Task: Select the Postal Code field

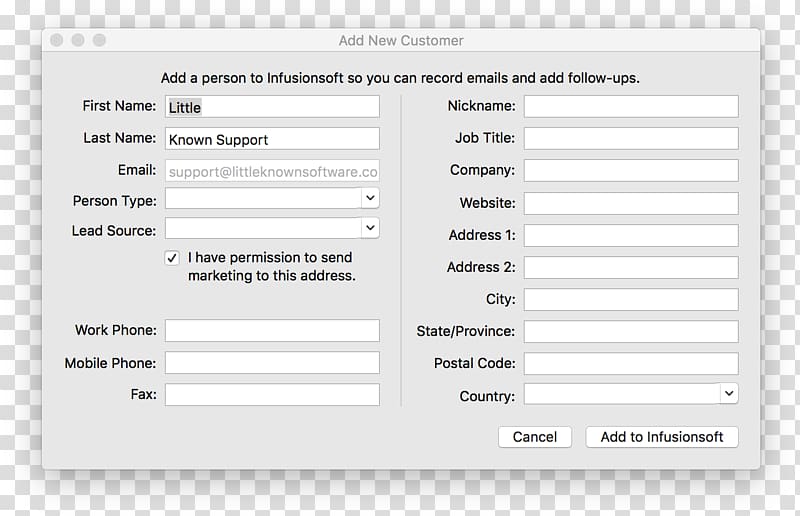Action: click(x=631, y=364)
